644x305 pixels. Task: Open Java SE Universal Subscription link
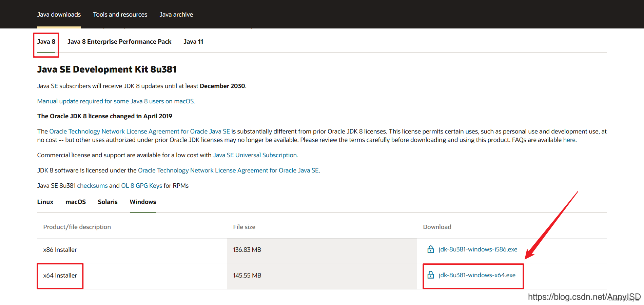(x=255, y=155)
